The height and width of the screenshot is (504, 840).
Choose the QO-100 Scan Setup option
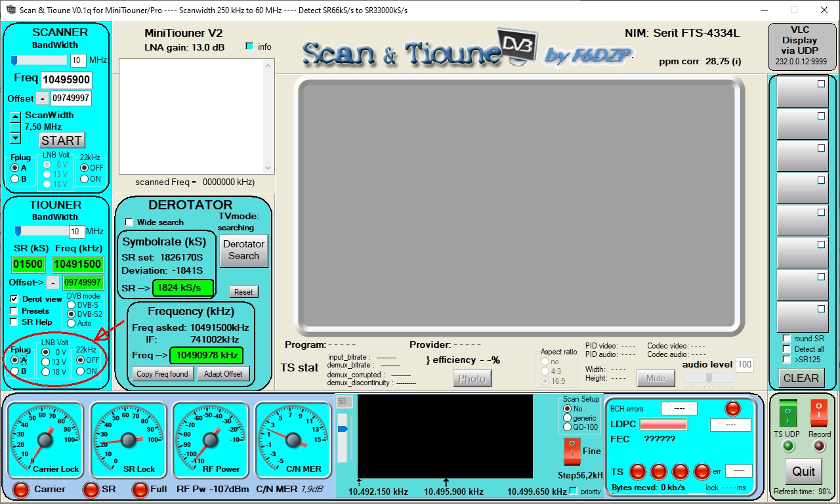pos(568,427)
